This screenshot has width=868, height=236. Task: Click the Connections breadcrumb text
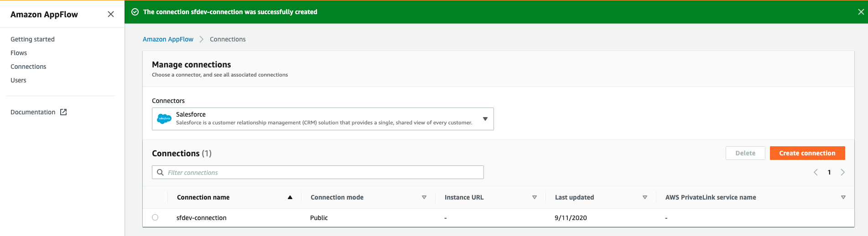[x=228, y=39]
